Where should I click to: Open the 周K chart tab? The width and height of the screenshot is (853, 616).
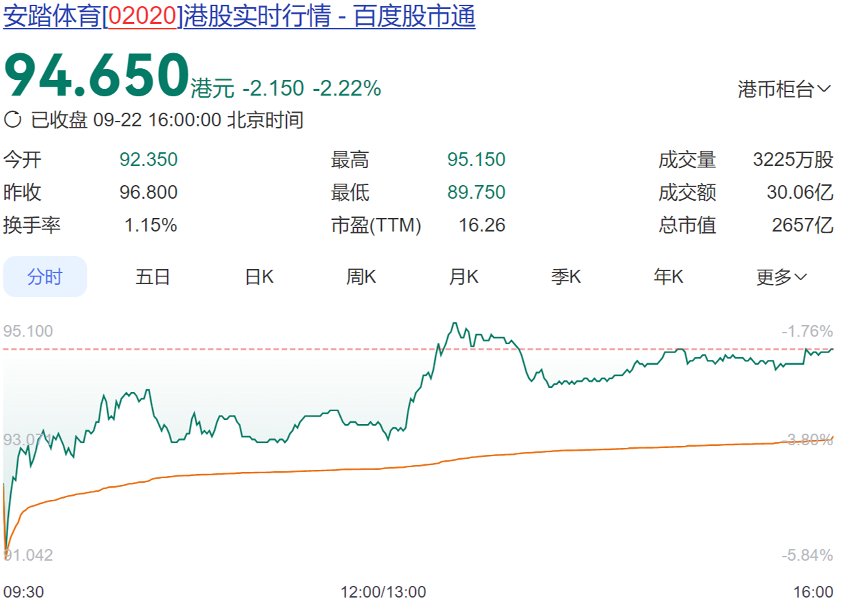pyautogui.click(x=361, y=277)
